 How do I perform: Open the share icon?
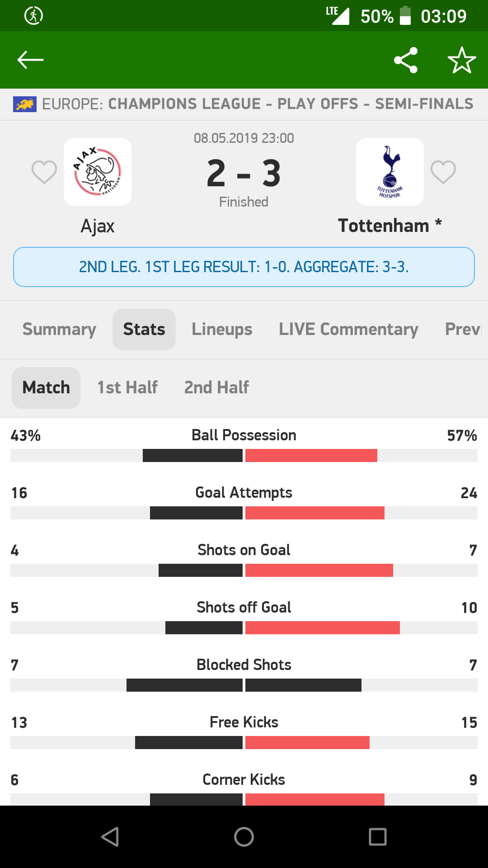(406, 60)
